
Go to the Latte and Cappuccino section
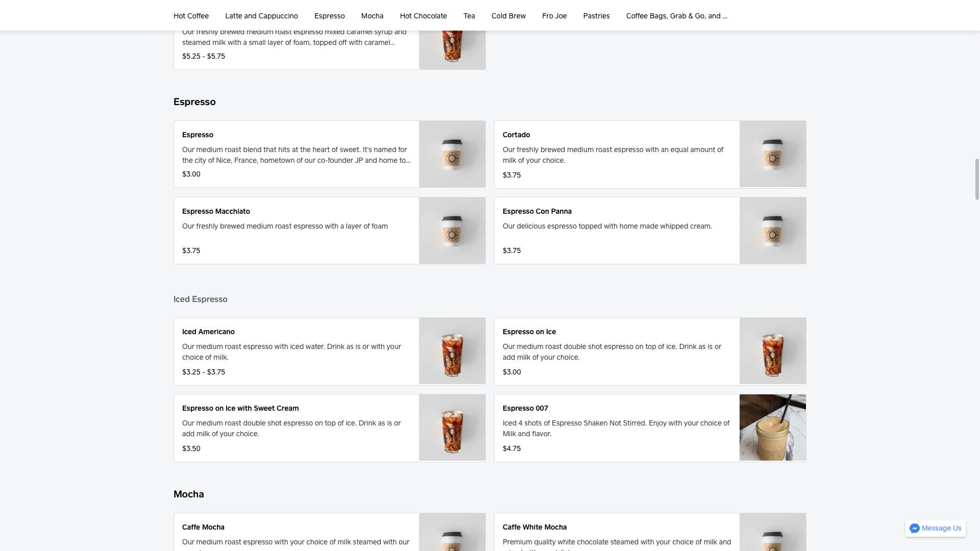point(261,16)
